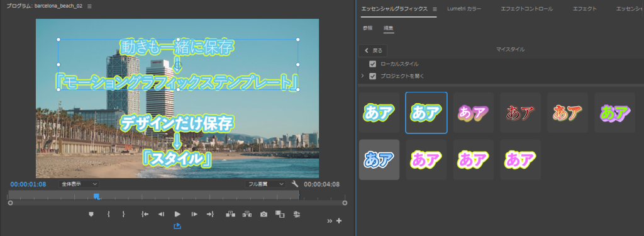Open the フル画質 playback resolution dropdown
Viewport: 644px width, 236px height.
(x=265, y=184)
